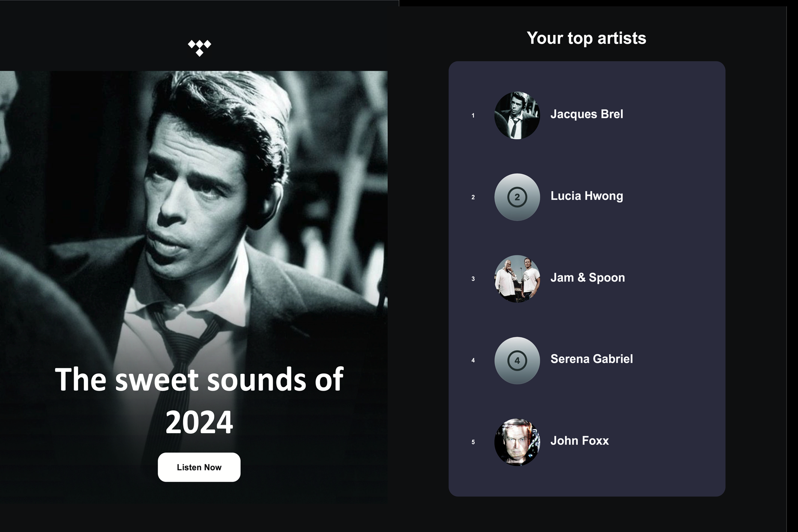Click the placeholder avatar numbered 4
This screenshot has width=798, height=532.
tap(517, 360)
